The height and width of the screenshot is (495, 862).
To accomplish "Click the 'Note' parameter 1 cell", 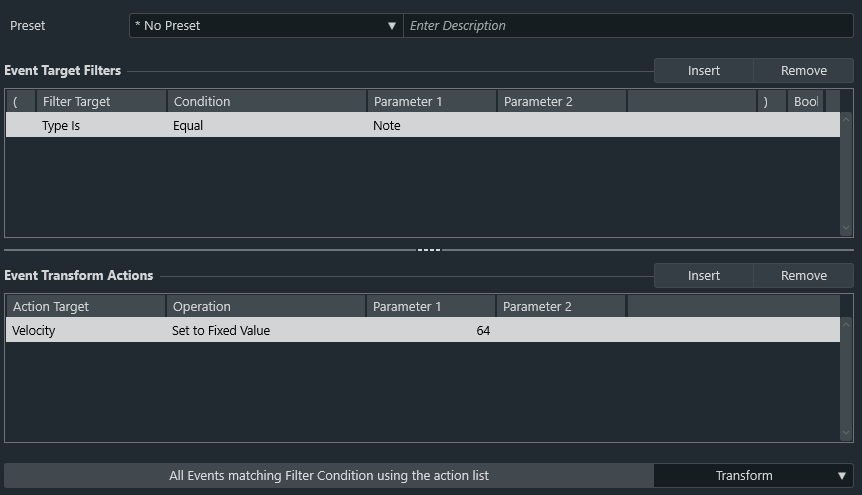I will click(430, 126).
